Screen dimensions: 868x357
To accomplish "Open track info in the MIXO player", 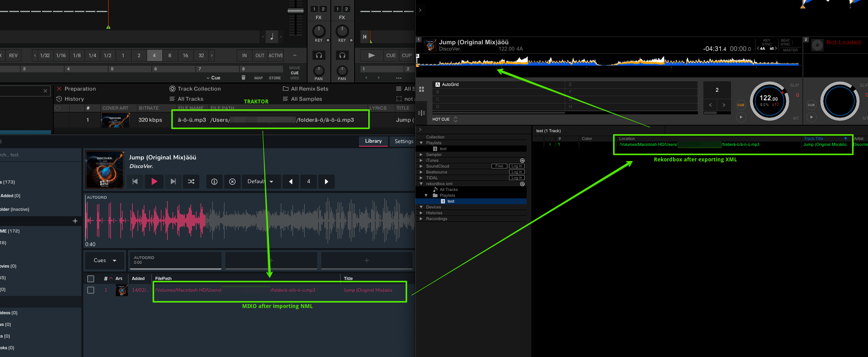I will tap(214, 181).
